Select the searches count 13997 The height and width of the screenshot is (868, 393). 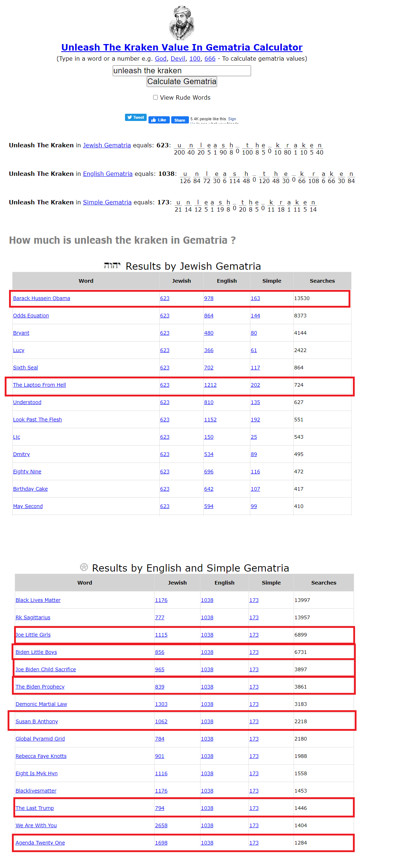coord(302,600)
